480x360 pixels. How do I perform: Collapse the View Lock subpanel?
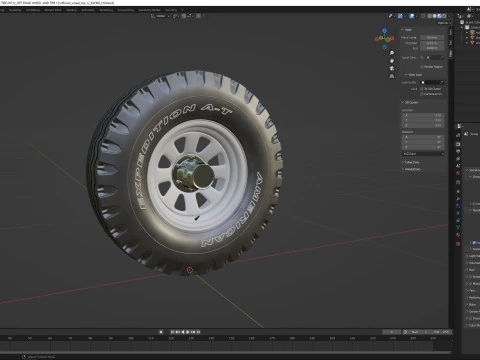(x=413, y=75)
